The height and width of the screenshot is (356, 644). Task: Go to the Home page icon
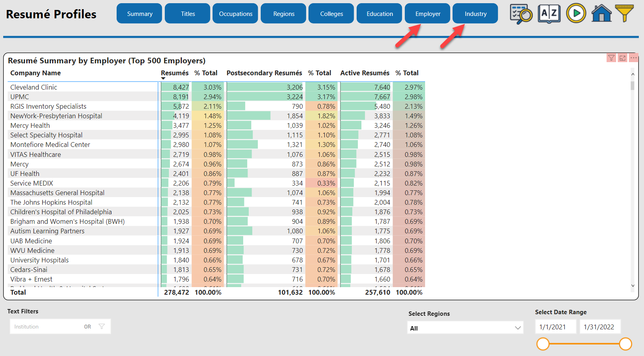pyautogui.click(x=601, y=13)
